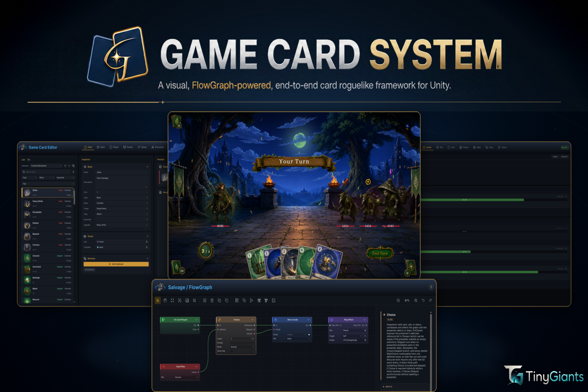
Task: Select the hand pan tool in FlowGraph
Action: [165, 300]
